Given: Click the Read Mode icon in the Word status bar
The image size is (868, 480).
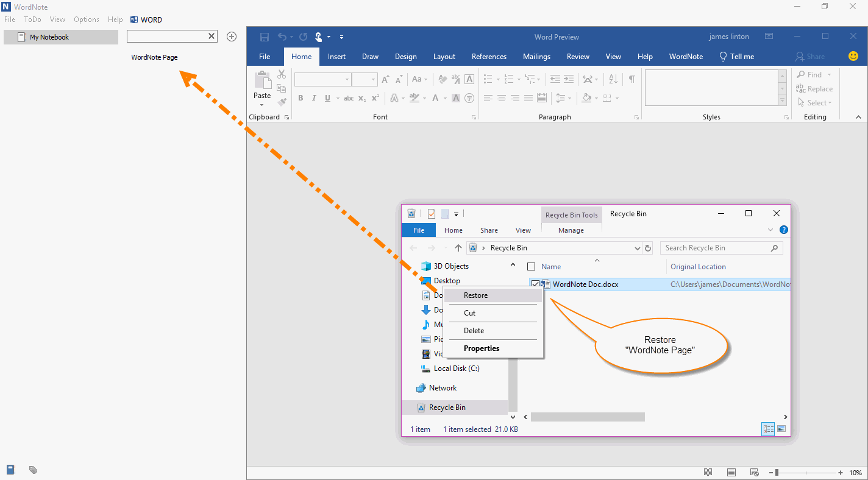Looking at the screenshot, I should (x=708, y=472).
